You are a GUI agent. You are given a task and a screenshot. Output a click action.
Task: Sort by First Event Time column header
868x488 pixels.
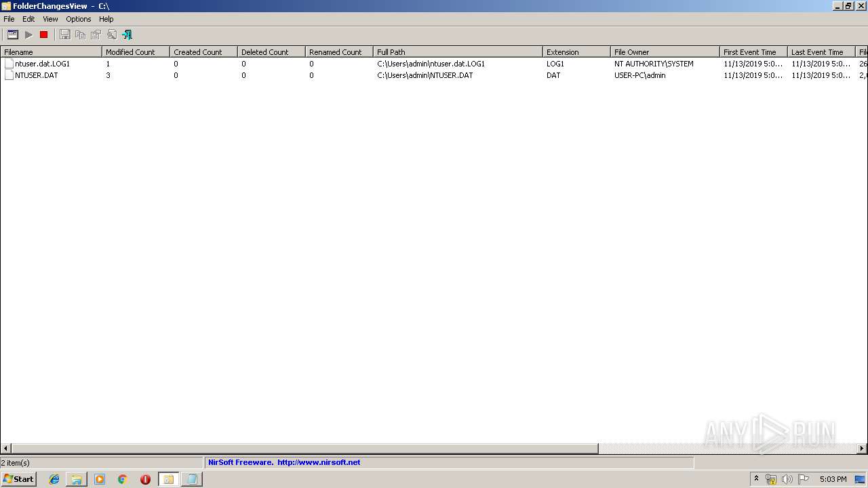[x=753, y=52]
